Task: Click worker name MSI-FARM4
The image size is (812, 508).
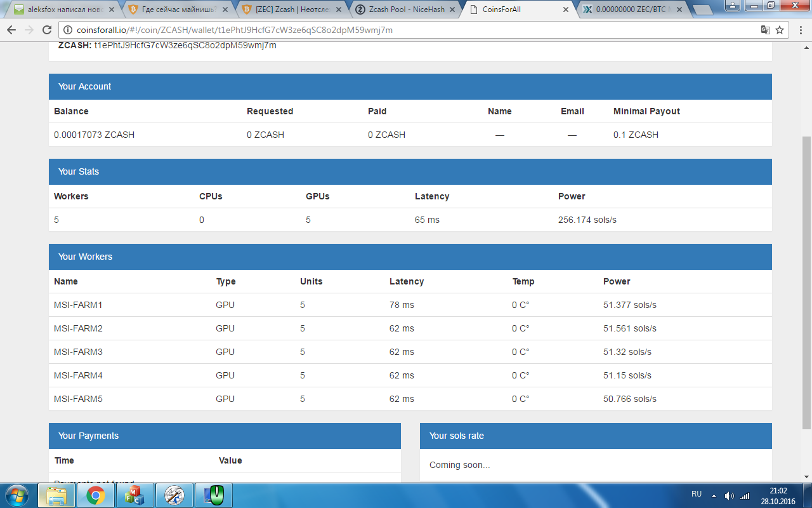Action: pos(78,375)
